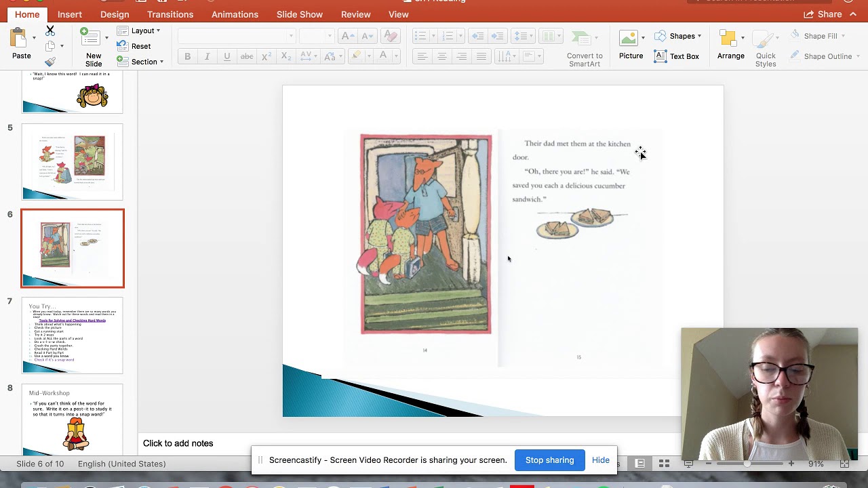The image size is (868, 488).
Task: Switch to the Animations tab
Action: (235, 14)
